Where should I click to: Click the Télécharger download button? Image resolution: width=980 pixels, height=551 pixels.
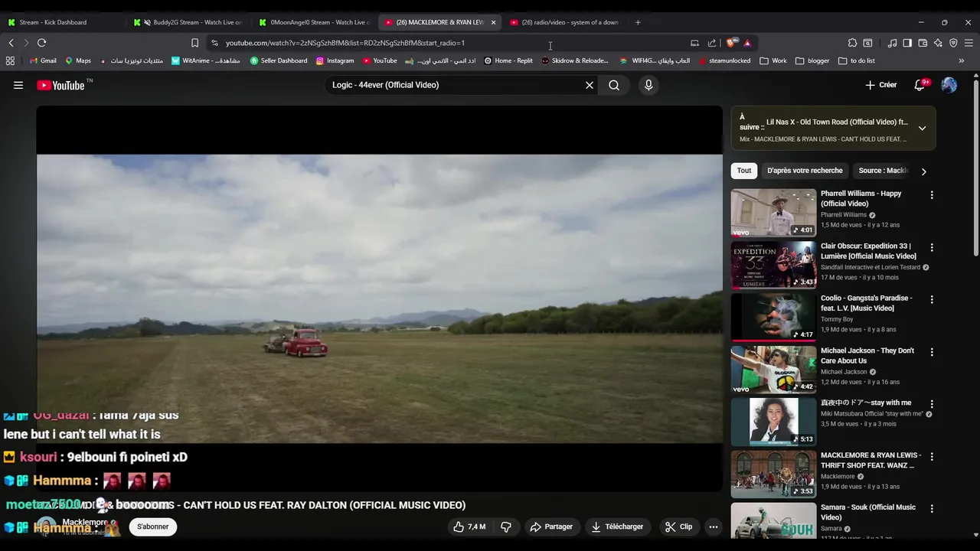coord(617,527)
